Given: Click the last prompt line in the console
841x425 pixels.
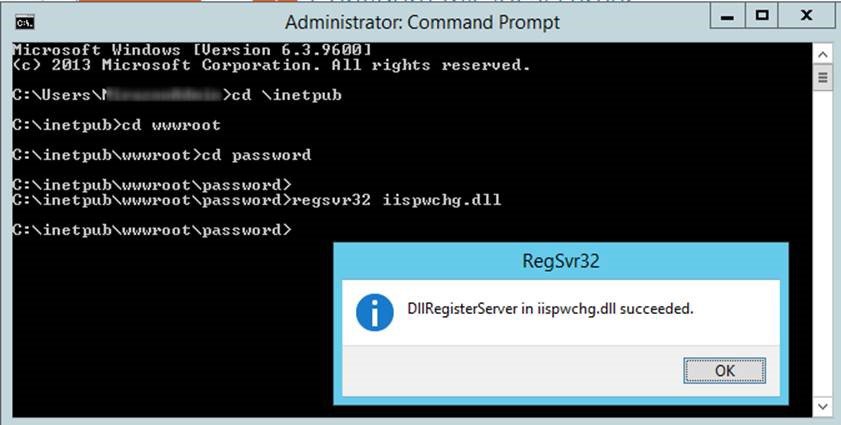Looking at the screenshot, I should (152, 230).
